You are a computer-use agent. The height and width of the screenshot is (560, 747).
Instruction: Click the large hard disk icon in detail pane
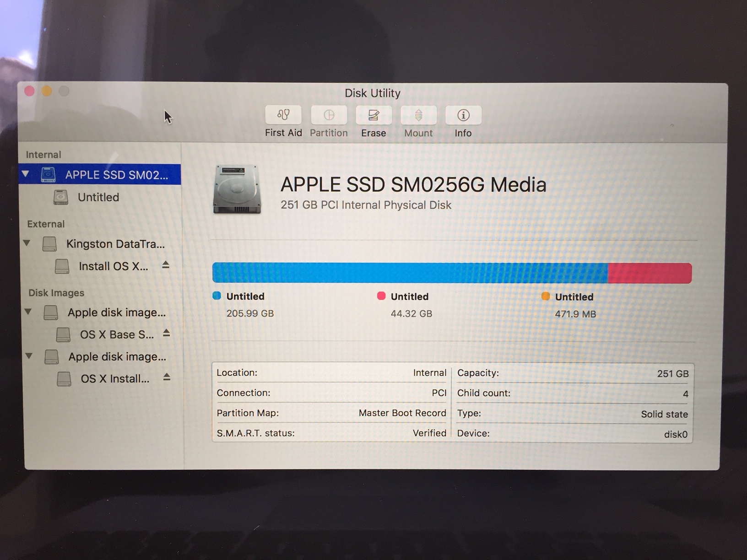(x=237, y=190)
